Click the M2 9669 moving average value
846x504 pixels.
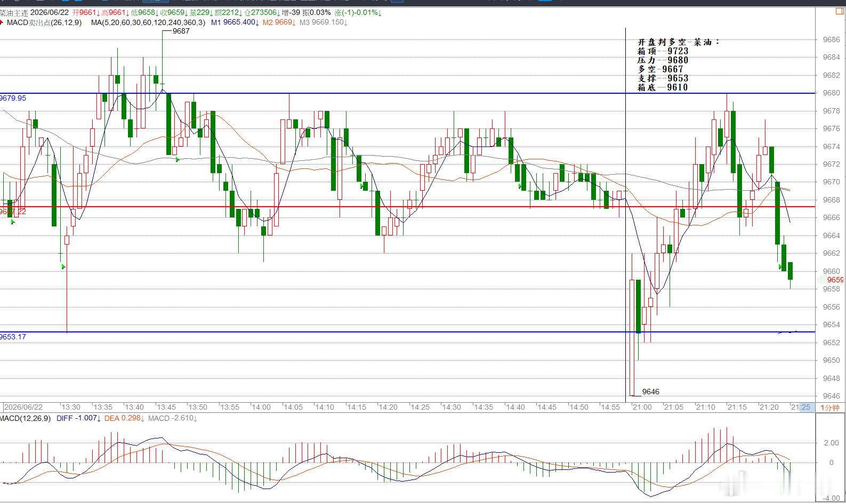pyautogui.click(x=279, y=22)
